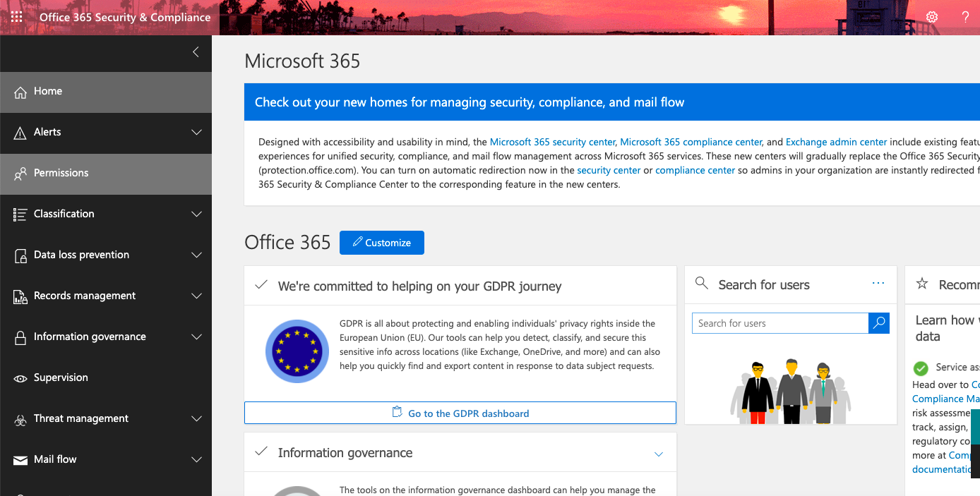Open the settings gear icon
The width and height of the screenshot is (980, 496).
(x=932, y=17)
